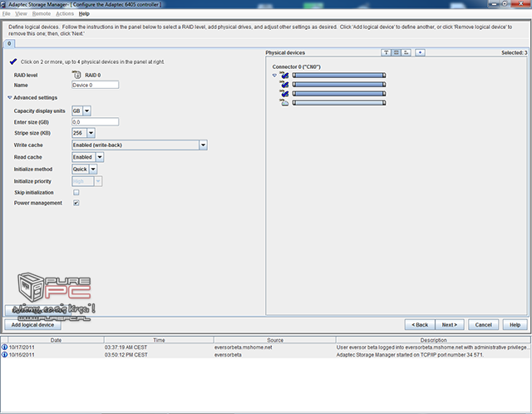This screenshot has height=414, width=532.
Task: Open the Stripe size (KB) dropdown
Action: pyautogui.click(x=91, y=133)
